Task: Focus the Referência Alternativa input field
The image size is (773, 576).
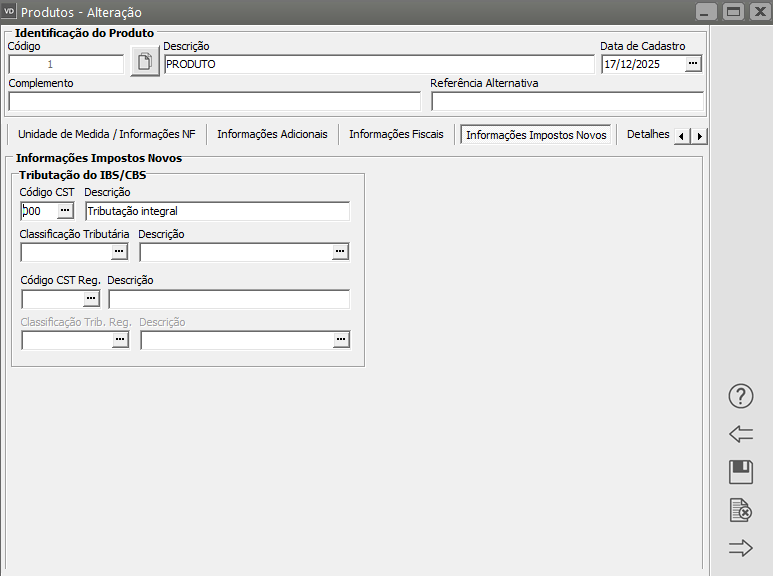Action: click(x=567, y=101)
